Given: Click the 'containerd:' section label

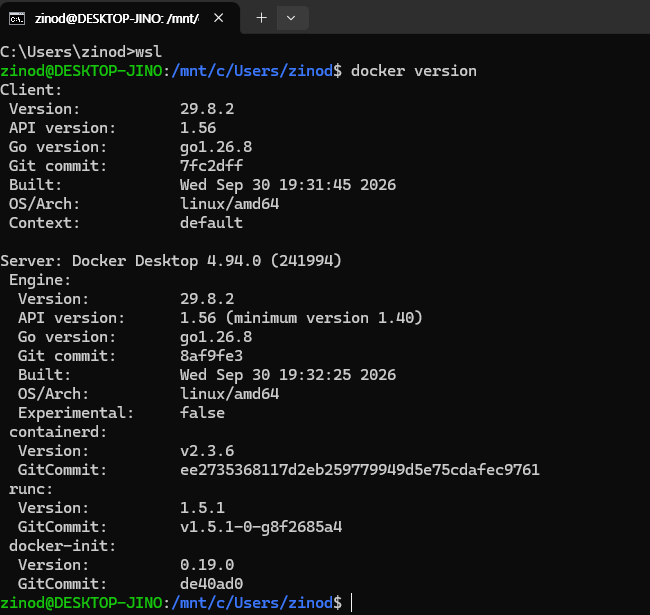Looking at the screenshot, I should tap(58, 432).
